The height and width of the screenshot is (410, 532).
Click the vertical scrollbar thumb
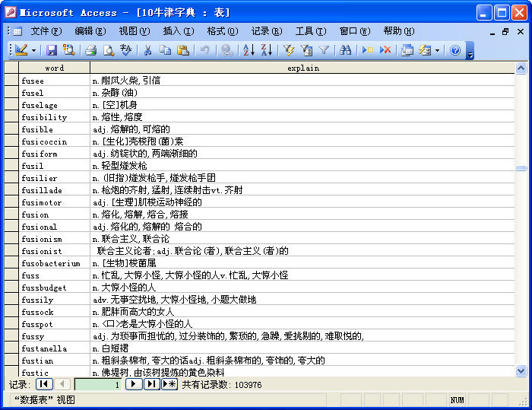(x=521, y=168)
